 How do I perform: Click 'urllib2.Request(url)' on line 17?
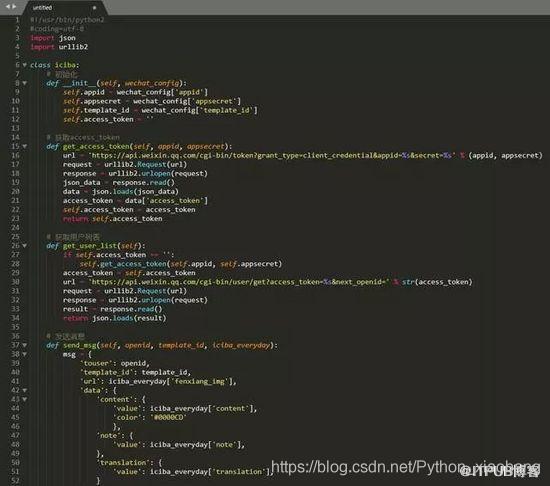coord(145,164)
